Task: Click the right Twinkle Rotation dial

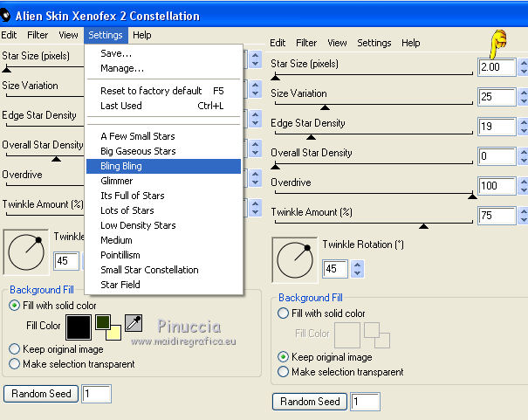Action: pyautogui.click(x=295, y=259)
